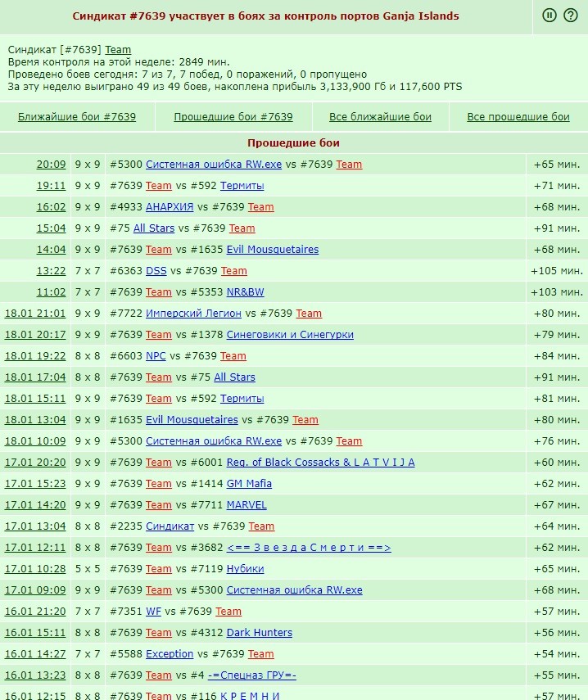Open battle log 17.01 15:23
Viewport: 588px width, 700px height.
[x=35, y=484]
